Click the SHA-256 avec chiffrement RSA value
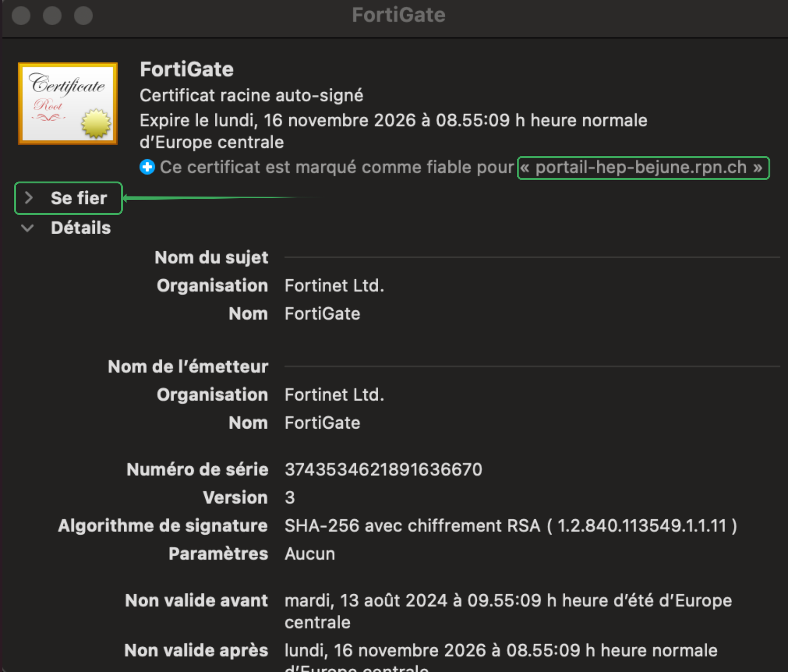 pyautogui.click(x=511, y=526)
